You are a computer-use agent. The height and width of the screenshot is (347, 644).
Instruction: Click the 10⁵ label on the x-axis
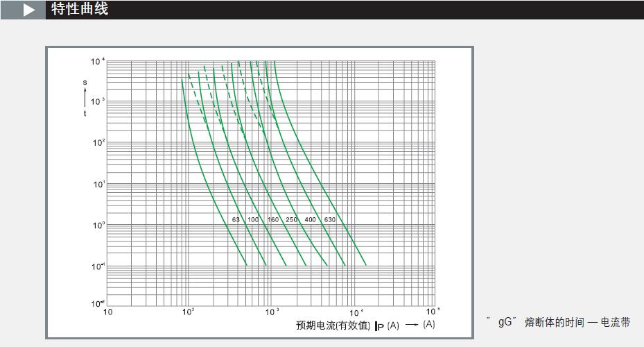click(433, 312)
